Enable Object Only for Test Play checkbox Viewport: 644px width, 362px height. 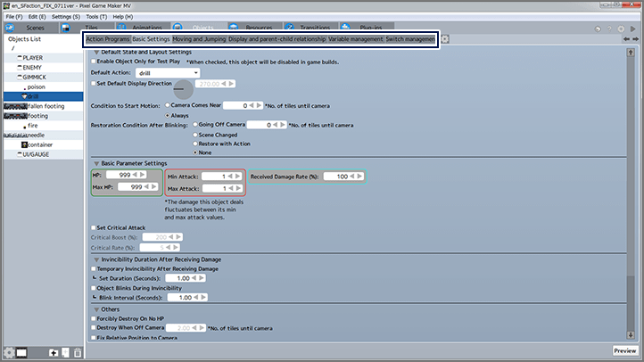pos(95,60)
